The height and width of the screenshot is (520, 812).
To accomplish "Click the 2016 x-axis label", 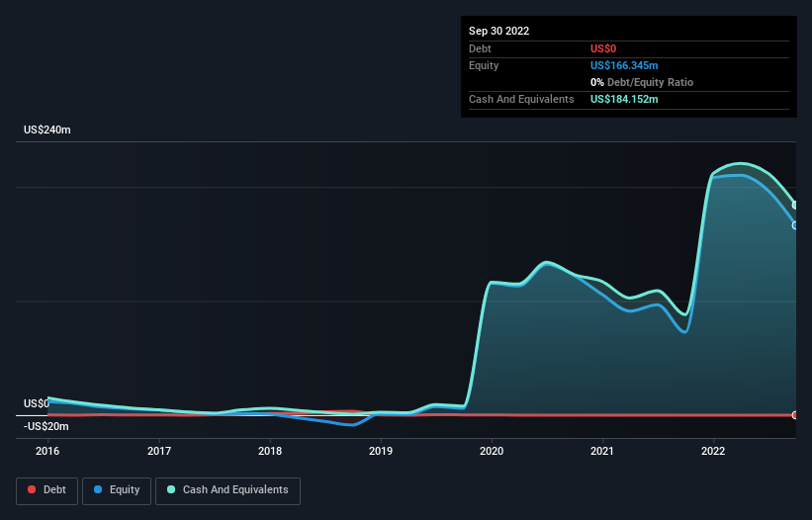I will (47, 451).
